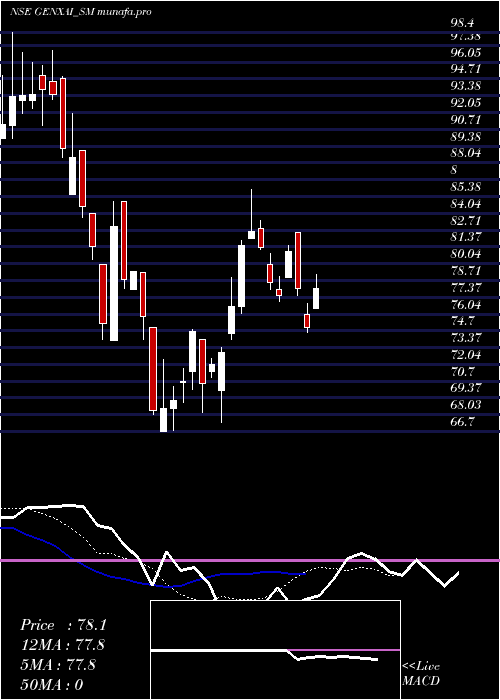Click inside the Live MACD inset panel
Viewport: 500px width, 700px height.
pyautogui.click(x=275, y=650)
